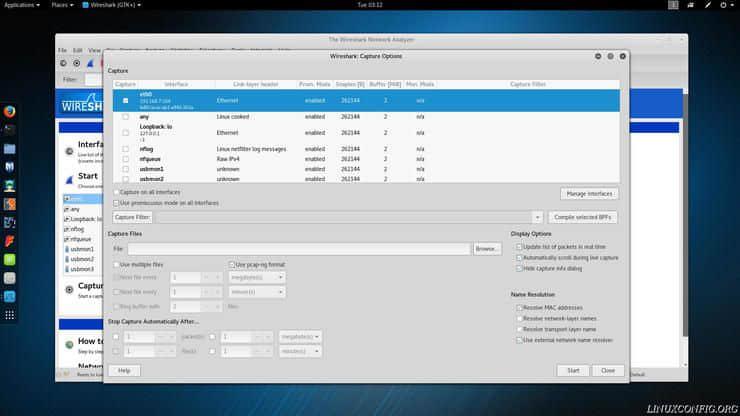
Task: Open Firefox from the dock
Action: click(10, 111)
